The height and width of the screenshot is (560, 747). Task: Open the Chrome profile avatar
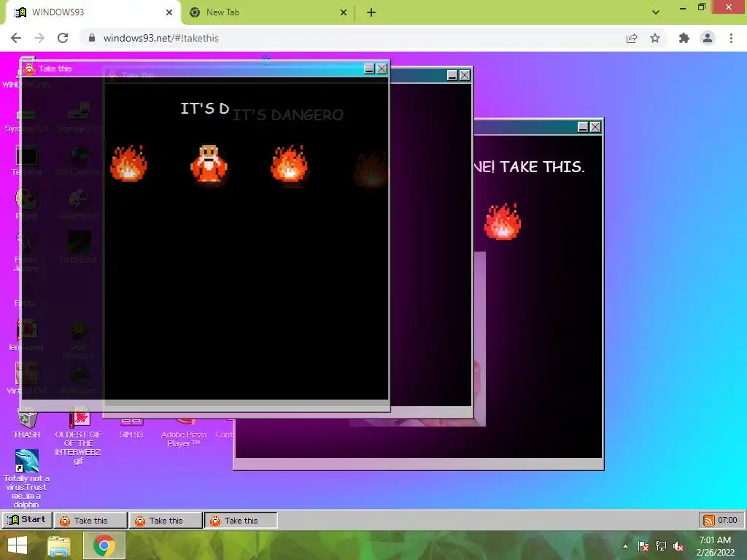708,38
